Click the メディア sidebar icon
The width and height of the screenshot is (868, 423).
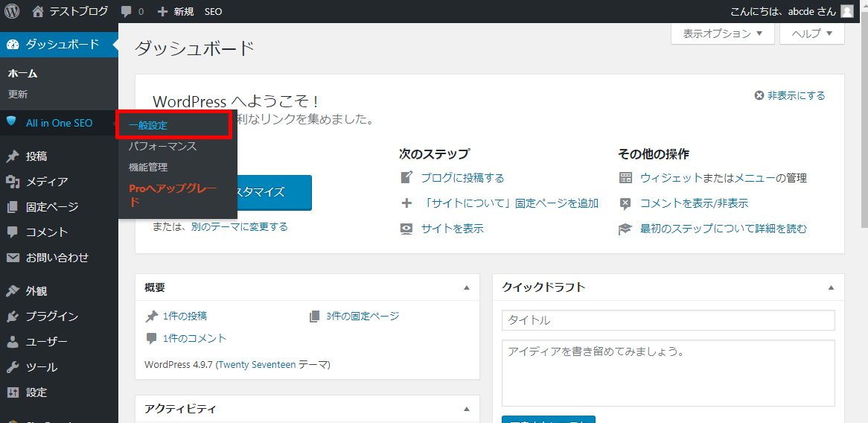click(x=13, y=182)
